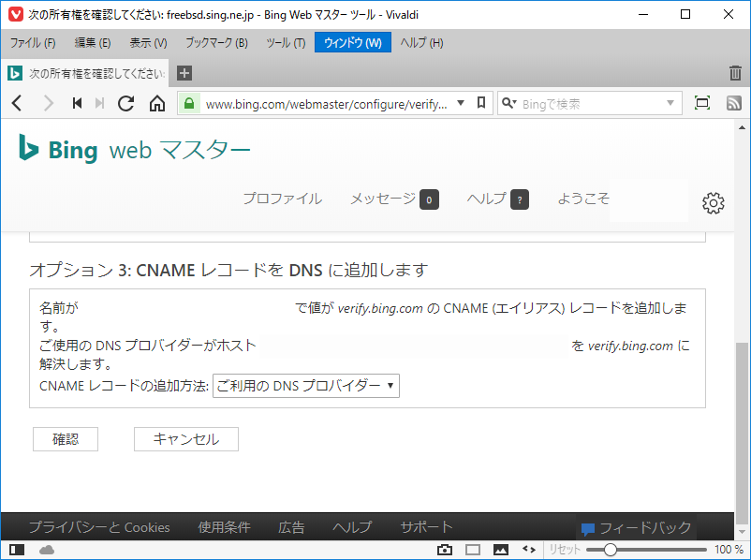Go to the home page
This screenshot has width=751, height=560.
coord(157,103)
